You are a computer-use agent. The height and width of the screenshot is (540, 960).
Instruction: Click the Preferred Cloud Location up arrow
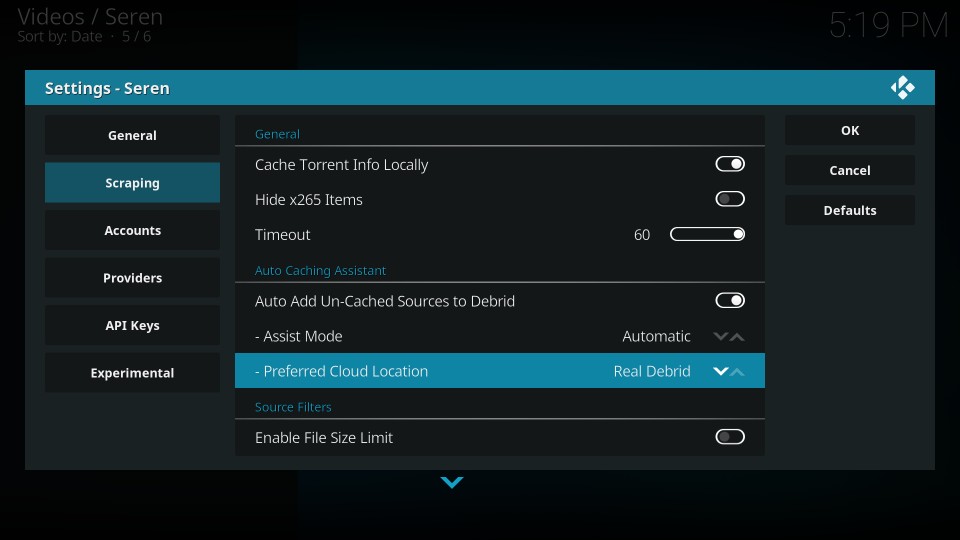(738, 371)
